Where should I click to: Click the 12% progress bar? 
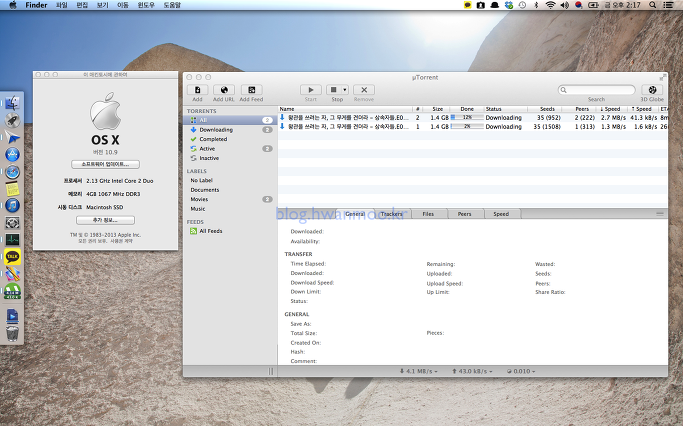467,118
